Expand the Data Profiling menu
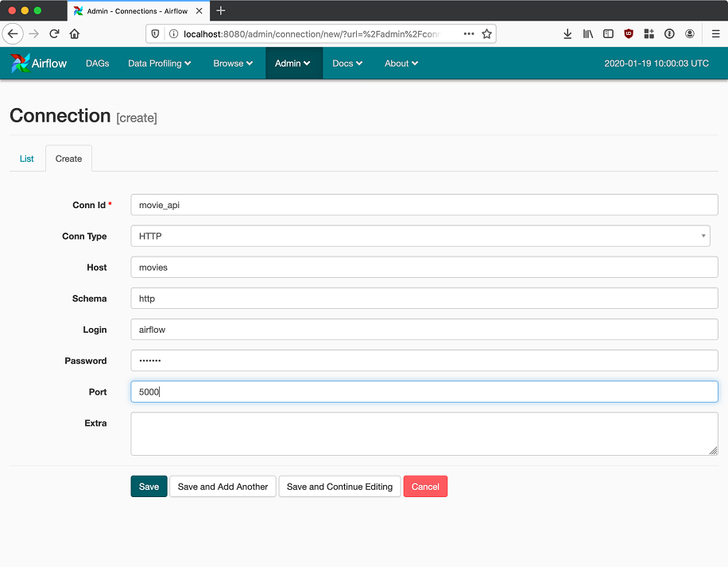The height and width of the screenshot is (567, 728). 159,64
